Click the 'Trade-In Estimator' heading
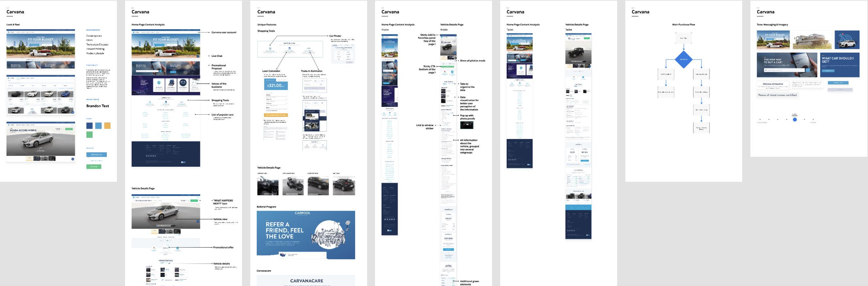This screenshot has width=868, height=286. tap(311, 71)
